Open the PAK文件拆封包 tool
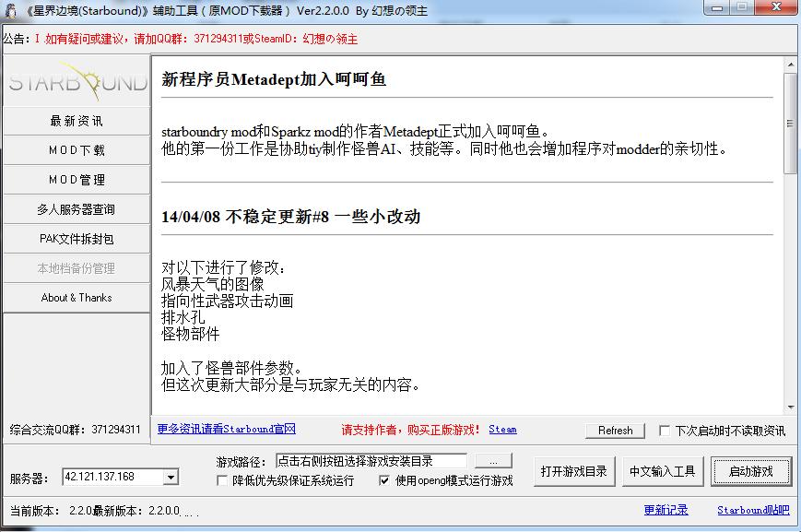The image size is (801, 532). point(77,239)
